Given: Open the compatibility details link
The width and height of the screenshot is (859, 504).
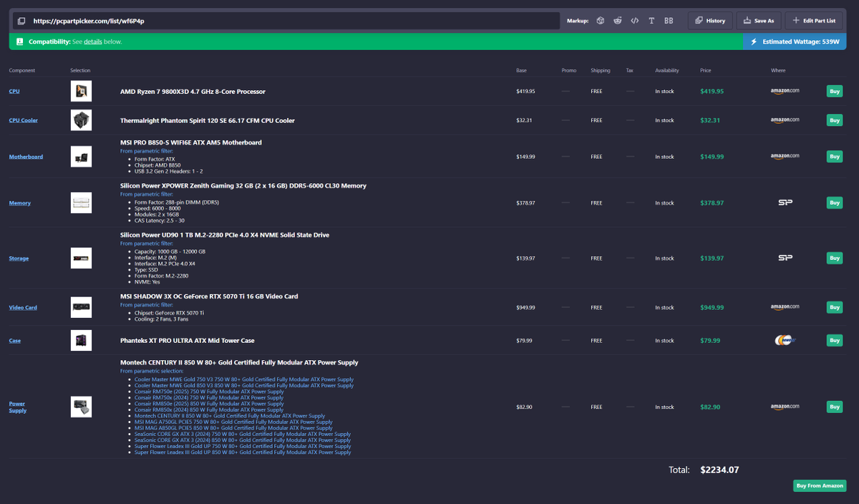Looking at the screenshot, I should click(x=92, y=42).
